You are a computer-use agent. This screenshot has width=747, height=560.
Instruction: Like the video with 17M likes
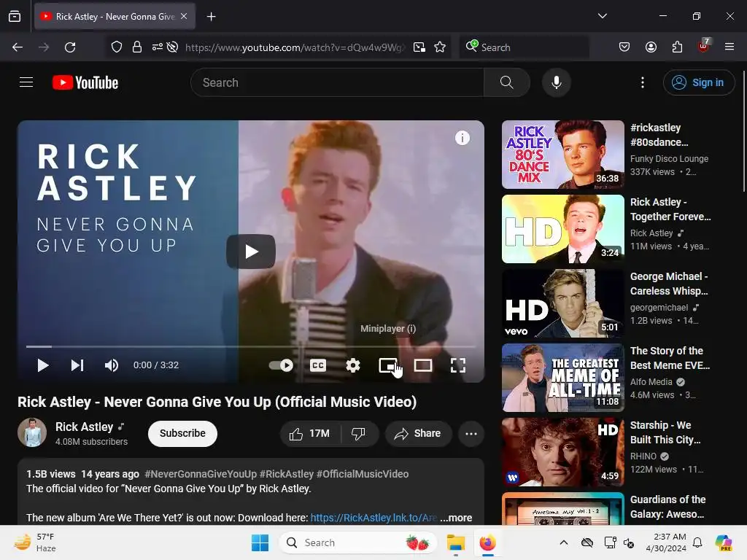pos(310,434)
